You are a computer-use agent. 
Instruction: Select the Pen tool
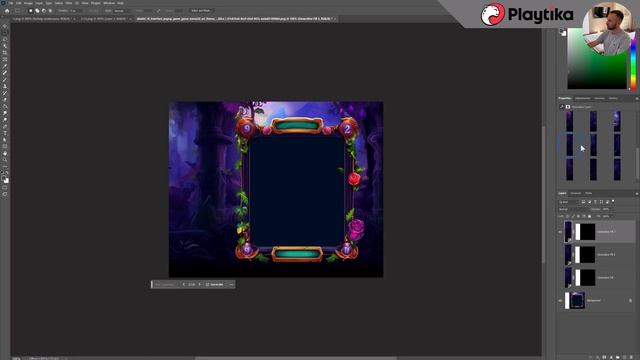(x=5, y=126)
